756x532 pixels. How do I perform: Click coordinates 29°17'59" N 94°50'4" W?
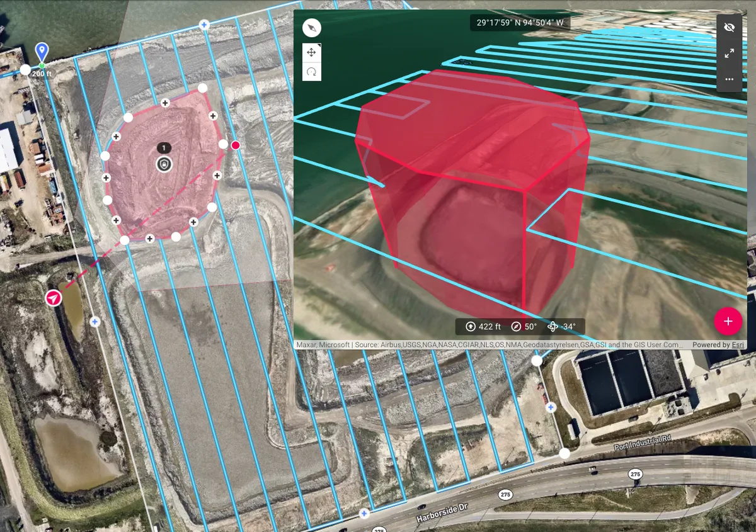tap(520, 23)
